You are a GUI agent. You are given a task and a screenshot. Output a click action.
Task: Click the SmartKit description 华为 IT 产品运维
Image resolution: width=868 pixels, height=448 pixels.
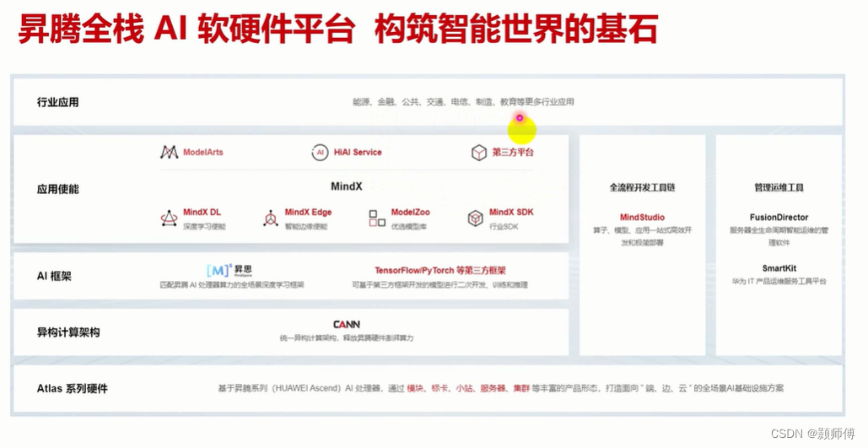coord(779,281)
